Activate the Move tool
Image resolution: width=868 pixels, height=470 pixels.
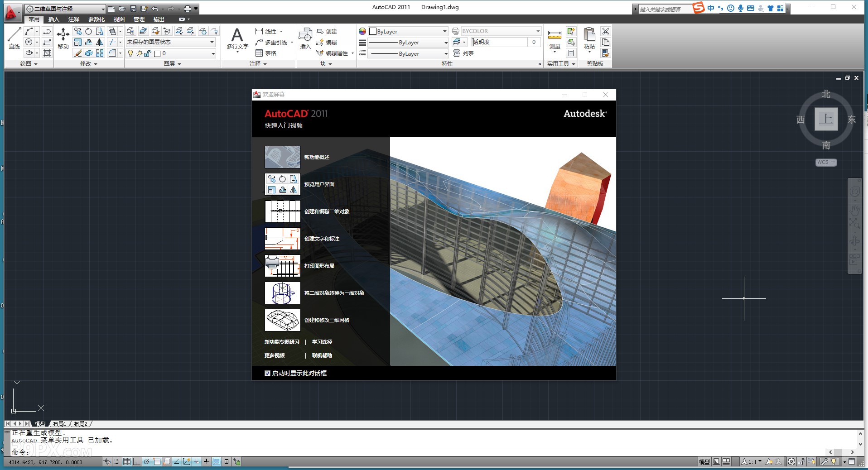63,38
